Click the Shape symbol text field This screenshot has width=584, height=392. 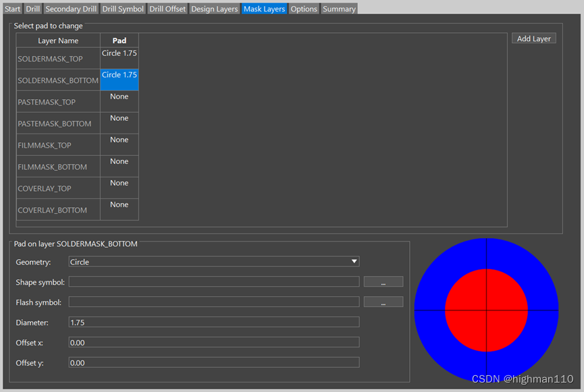(214, 282)
